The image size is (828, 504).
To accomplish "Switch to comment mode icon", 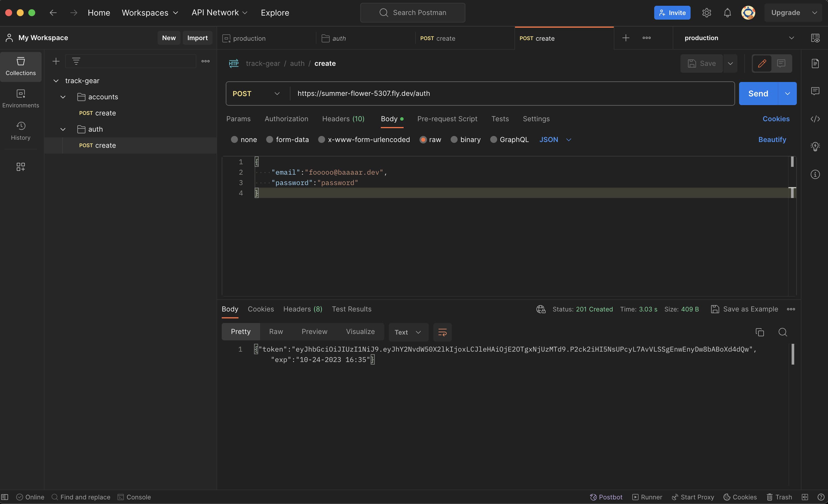I will (781, 64).
